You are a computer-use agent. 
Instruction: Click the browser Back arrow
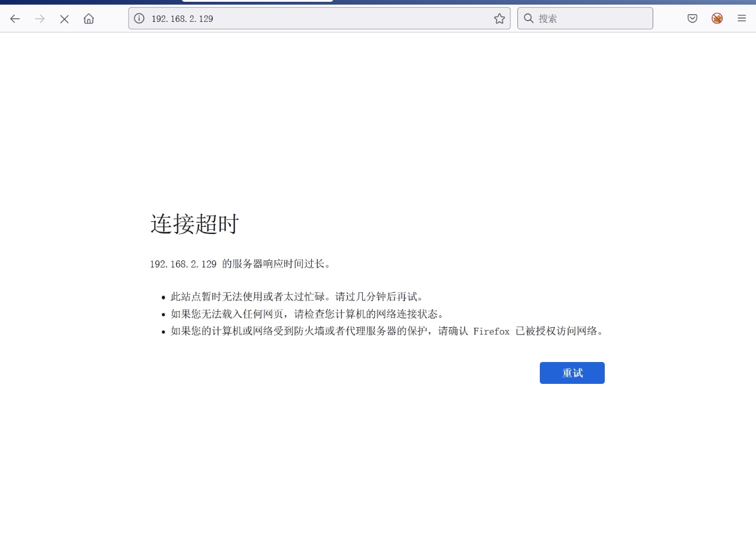pos(15,19)
